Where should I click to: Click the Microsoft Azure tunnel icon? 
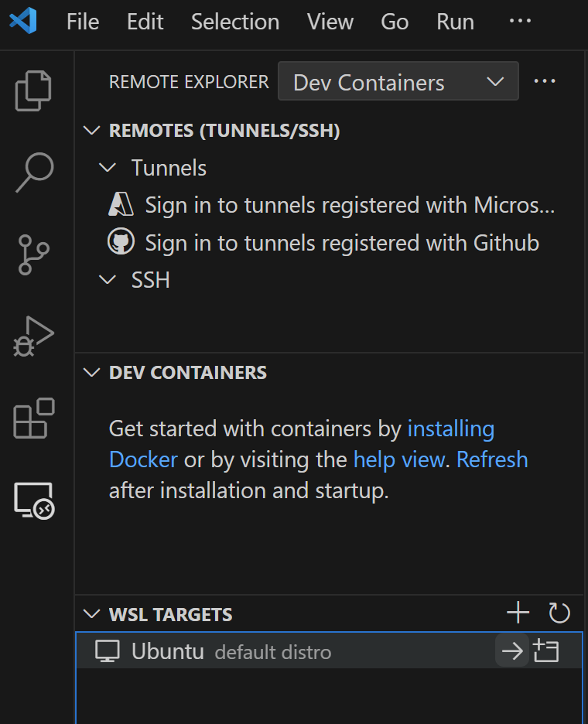(x=121, y=204)
